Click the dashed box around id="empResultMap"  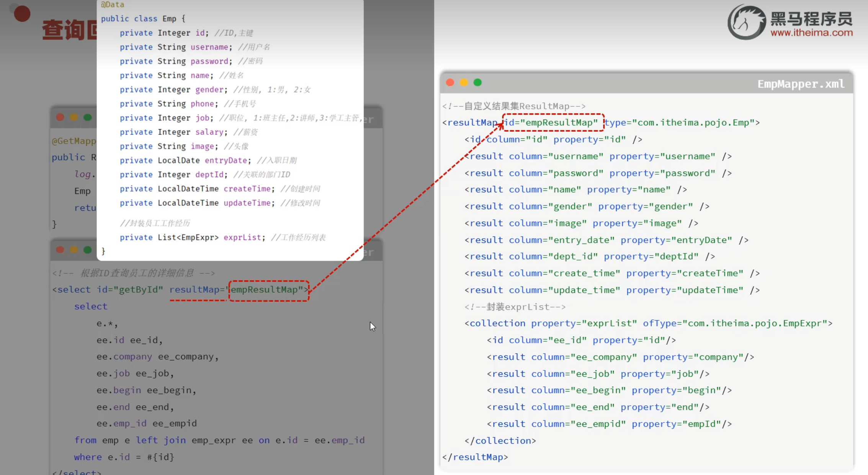point(553,123)
